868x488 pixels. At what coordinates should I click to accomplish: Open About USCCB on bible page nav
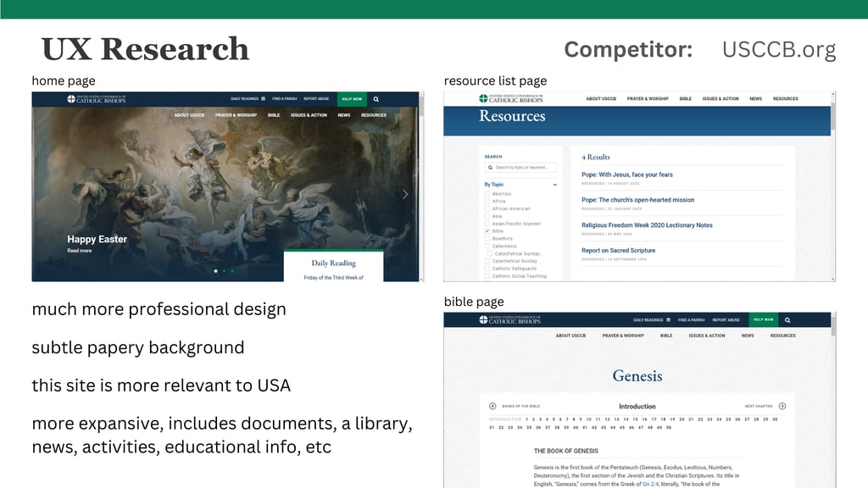570,335
